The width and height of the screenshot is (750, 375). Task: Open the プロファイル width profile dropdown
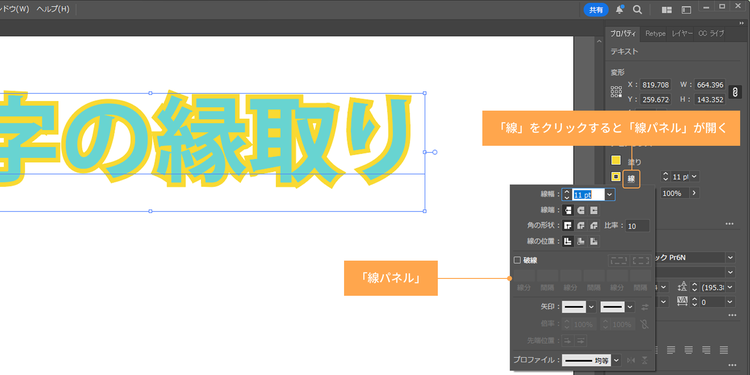pyautogui.click(x=617, y=360)
